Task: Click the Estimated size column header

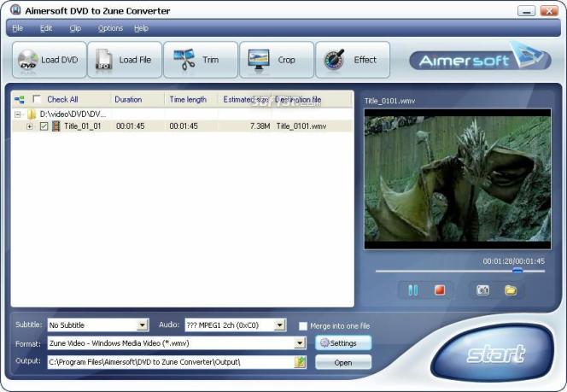Action: pos(245,99)
